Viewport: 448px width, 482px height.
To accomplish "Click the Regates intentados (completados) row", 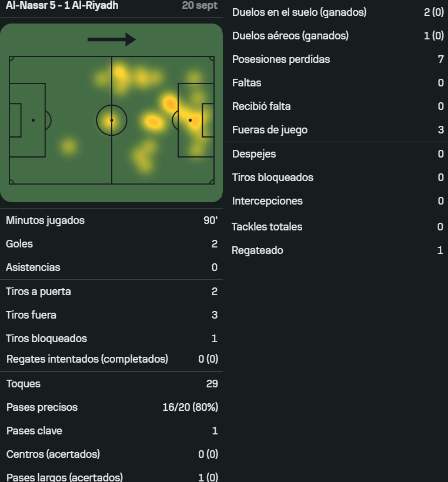I will 111,359.
